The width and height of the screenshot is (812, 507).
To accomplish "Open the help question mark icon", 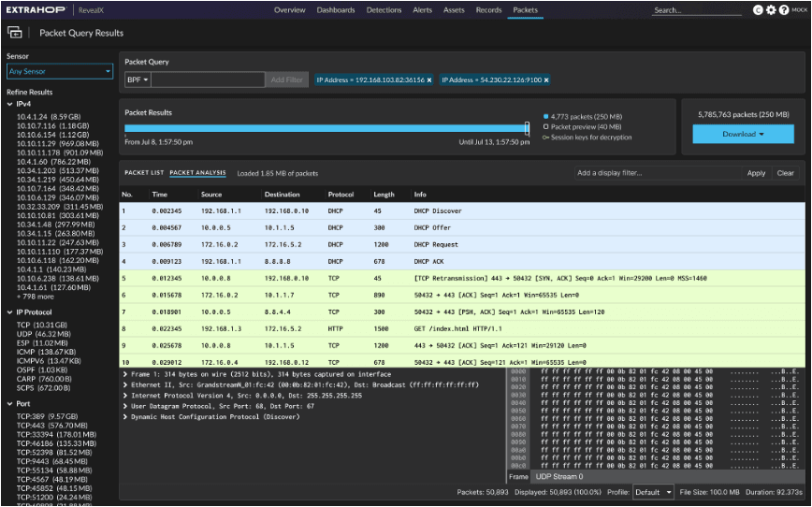I will click(x=783, y=10).
